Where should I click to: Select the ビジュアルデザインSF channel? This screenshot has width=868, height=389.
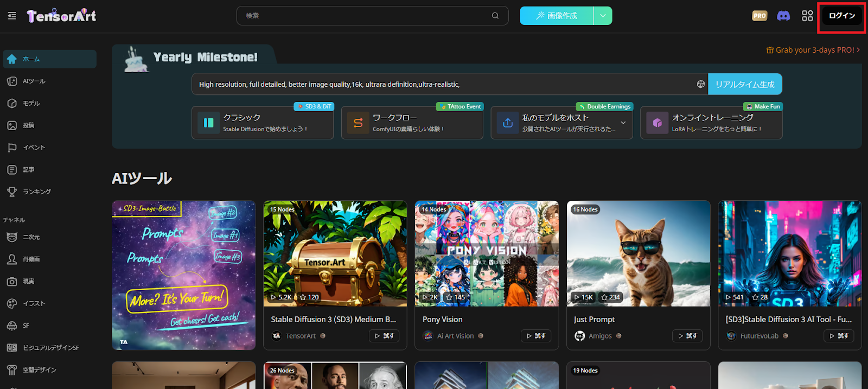pos(49,348)
